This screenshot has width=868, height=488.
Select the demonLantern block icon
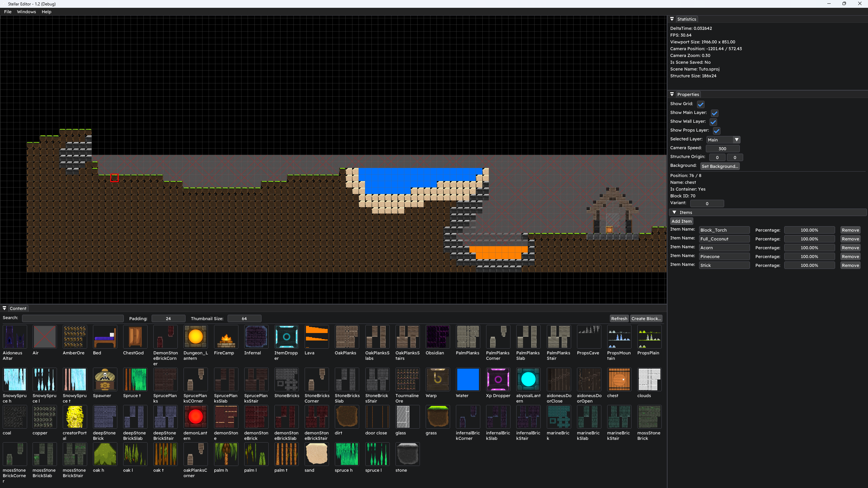pos(196,417)
